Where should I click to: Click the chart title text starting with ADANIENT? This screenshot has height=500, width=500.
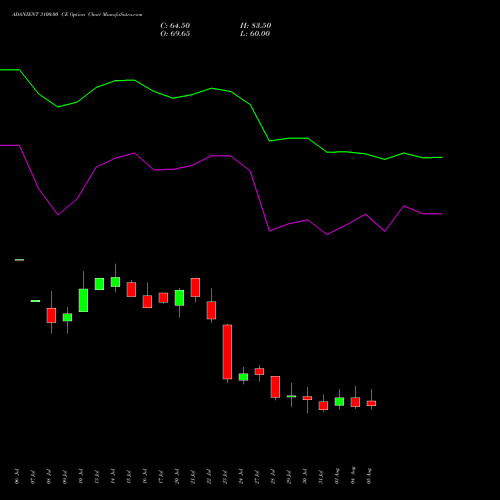tap(77, 15)
